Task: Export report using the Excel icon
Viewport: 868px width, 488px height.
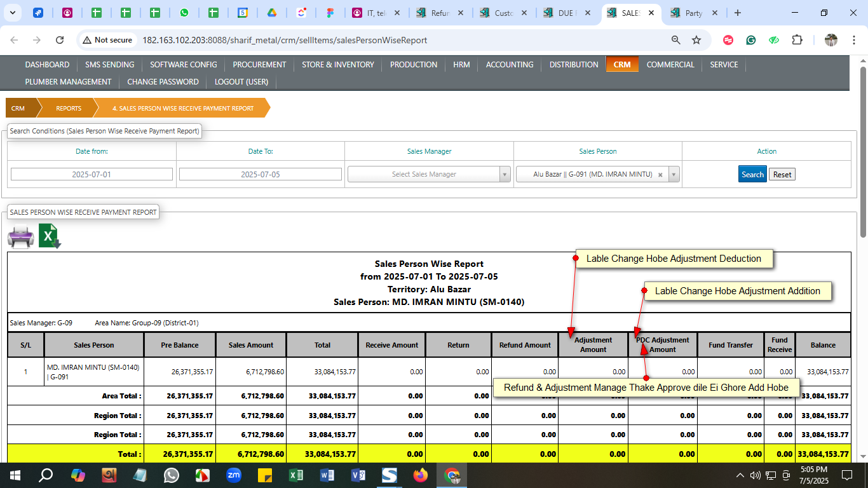Action: click(x=50, y=236)
